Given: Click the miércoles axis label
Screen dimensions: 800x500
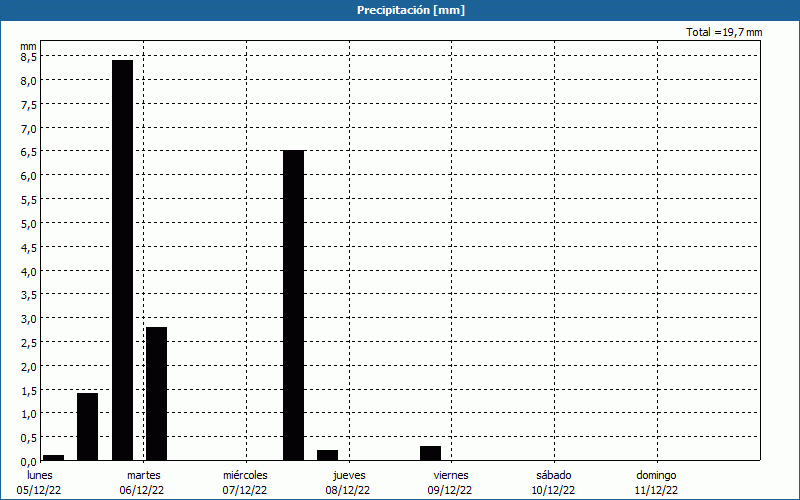Looking at the screenshot, I should coord(245,475).
